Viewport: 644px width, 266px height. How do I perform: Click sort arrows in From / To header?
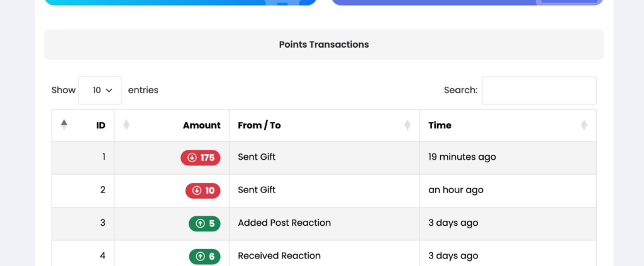click(x=408, y=125)
